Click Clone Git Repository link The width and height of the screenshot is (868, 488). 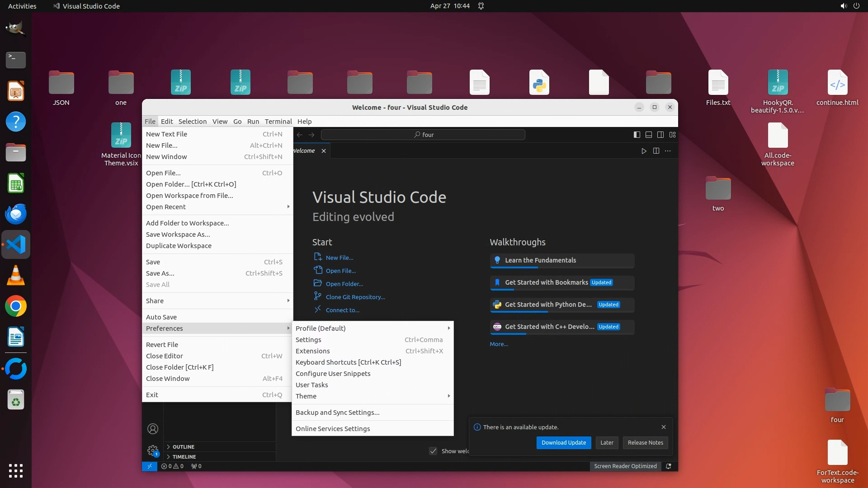(x=355, y=297)
